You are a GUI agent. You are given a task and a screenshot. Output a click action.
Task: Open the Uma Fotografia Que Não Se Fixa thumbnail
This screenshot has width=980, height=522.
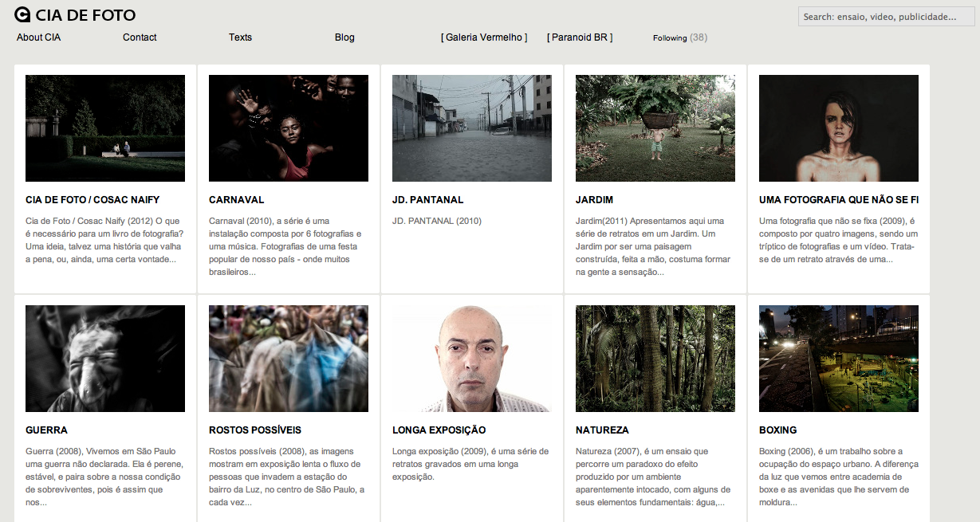coord(839,128)
